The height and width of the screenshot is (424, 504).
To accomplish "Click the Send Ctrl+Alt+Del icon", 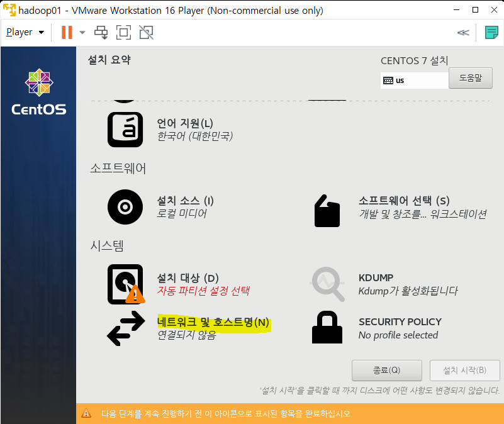I will click(x=101, y=32).
